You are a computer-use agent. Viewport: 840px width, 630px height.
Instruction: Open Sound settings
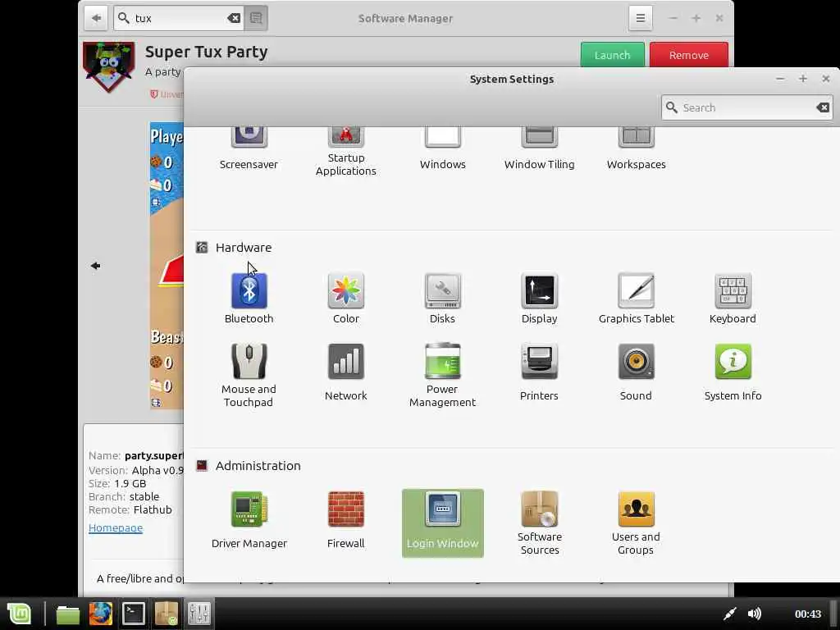[x=636, y=372]
